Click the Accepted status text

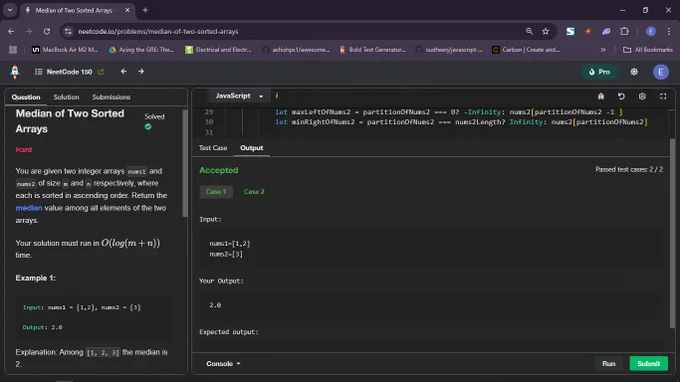219,170
